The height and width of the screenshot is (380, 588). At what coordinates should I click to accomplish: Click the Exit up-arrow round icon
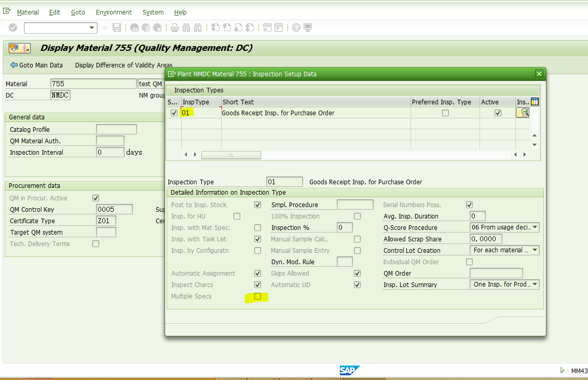tap(146, 28)
